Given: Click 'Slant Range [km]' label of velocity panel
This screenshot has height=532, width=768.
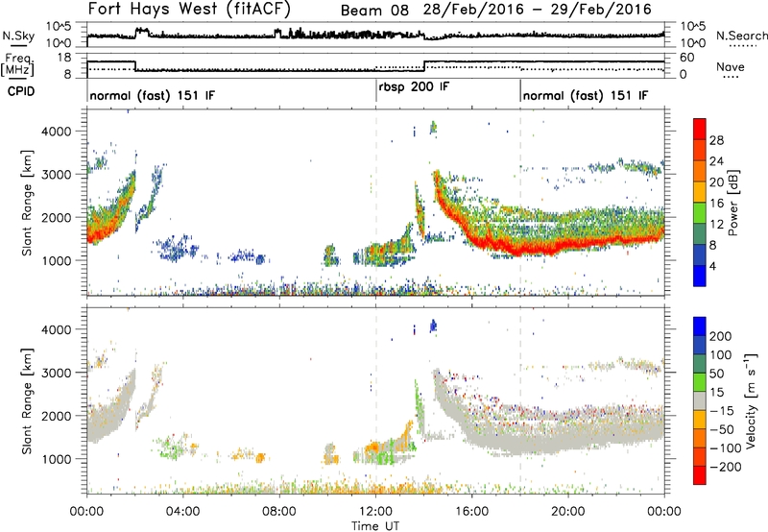Looking at the screenshot, I should tap(27, 401).
